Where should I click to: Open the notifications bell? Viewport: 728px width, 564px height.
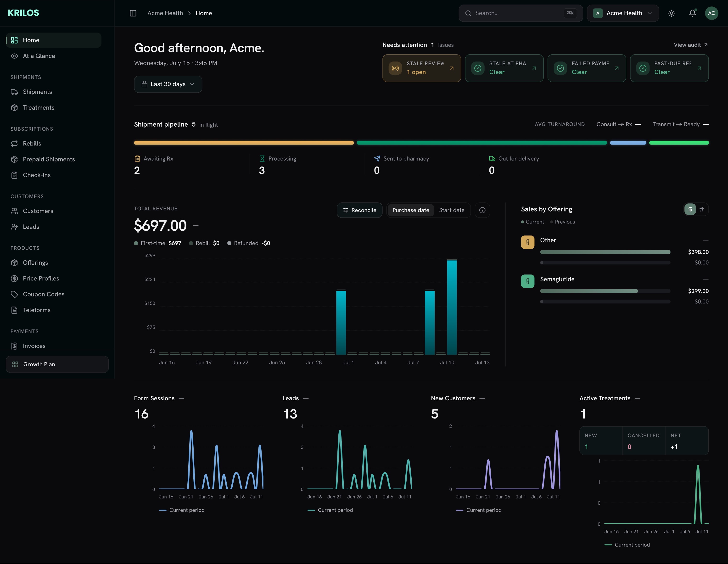pyautogui.click(x=692, y=13)
